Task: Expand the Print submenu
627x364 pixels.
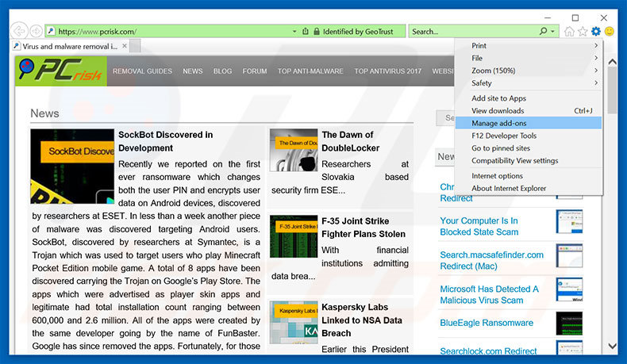Action: pos(528,46)
